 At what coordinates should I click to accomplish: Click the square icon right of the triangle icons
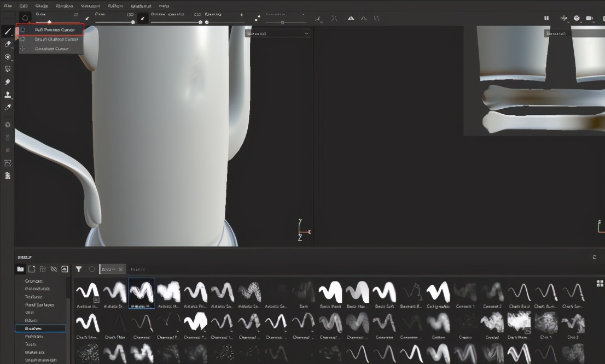click(376, 18)
